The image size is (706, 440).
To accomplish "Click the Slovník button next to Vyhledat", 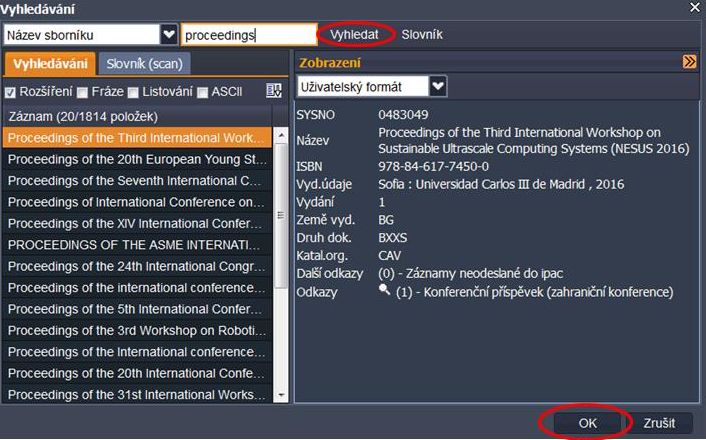I will (x=422, y=34).
